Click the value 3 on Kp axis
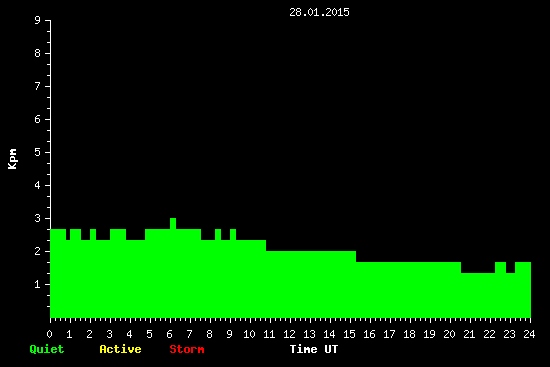This screenshot has height=367, width=550. [x=38, y=218]
